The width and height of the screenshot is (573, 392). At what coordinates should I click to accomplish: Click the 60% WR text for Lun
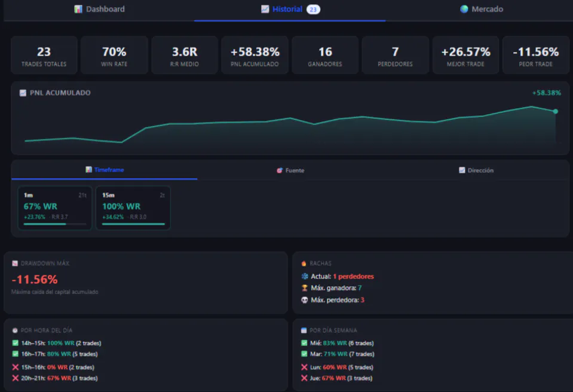335,367
